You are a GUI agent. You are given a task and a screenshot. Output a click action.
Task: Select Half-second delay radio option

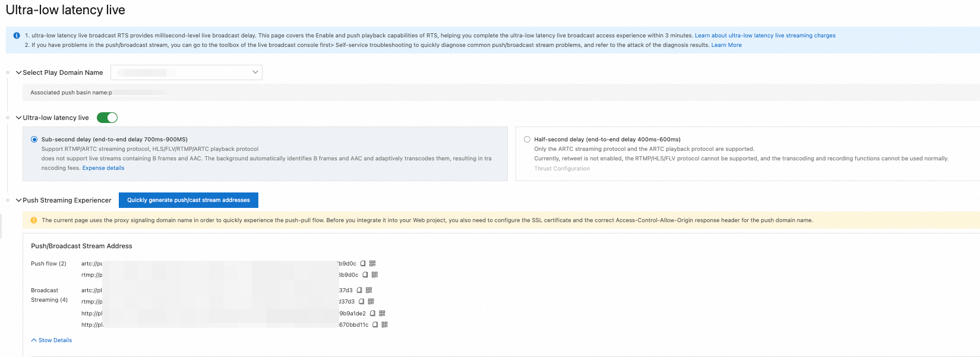pos(527,140)
